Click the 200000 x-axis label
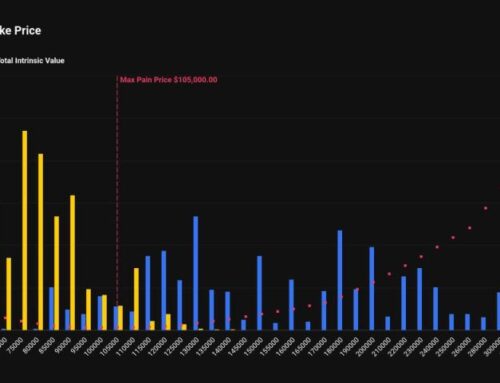Screen dimensions: 500x383 click(x=366, y=347)
